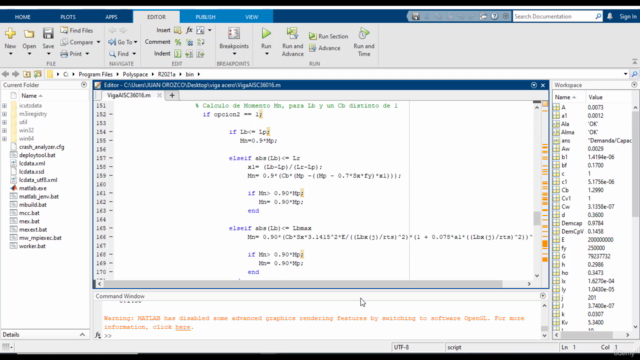
Task: Open the address bar dropdown arrow
Action: pyautogui.click(x=625, y=74)
